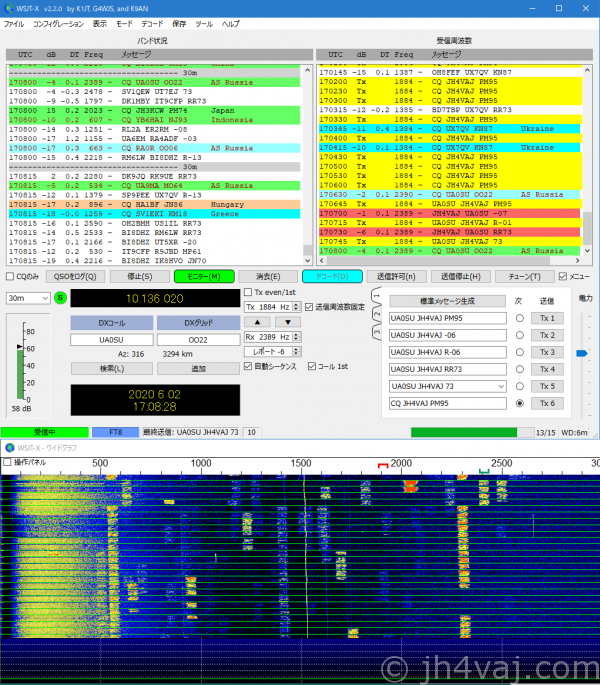Click the up arrow to raise Rx frequency
Viewport: 600px width, 685px height.
tap(257, 322)
